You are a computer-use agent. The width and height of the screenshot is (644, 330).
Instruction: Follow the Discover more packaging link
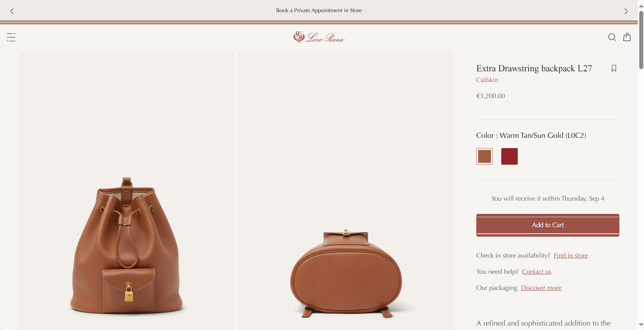[x=541, y=288]
